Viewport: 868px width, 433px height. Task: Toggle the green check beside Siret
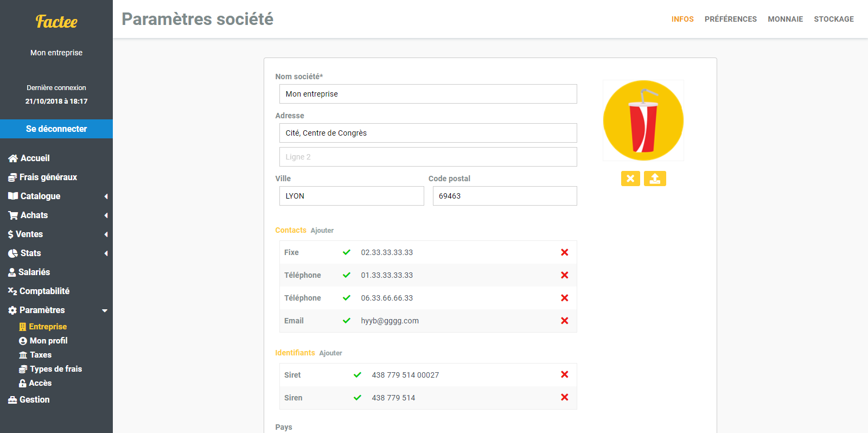point(358,375)
